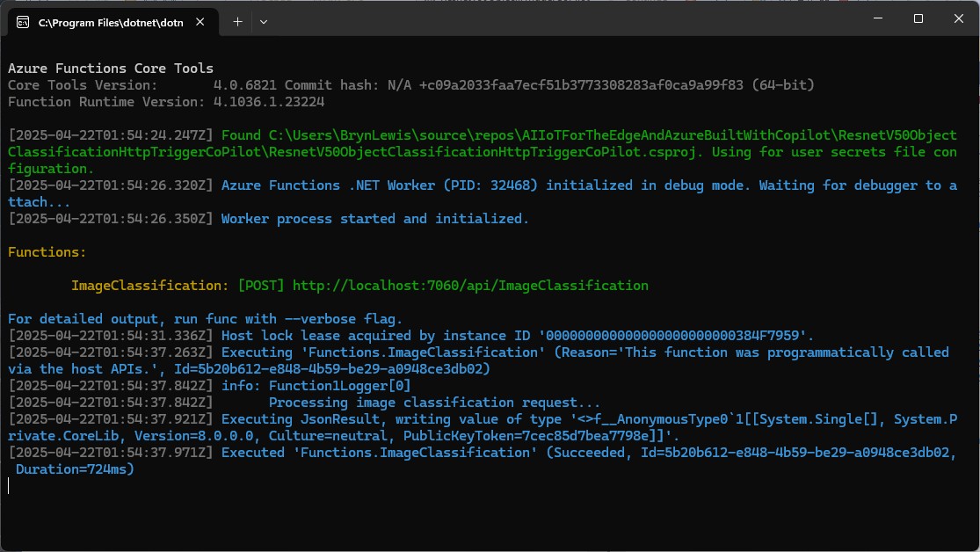Click the yellow Functions: label
980x552 pixels.
47,252
